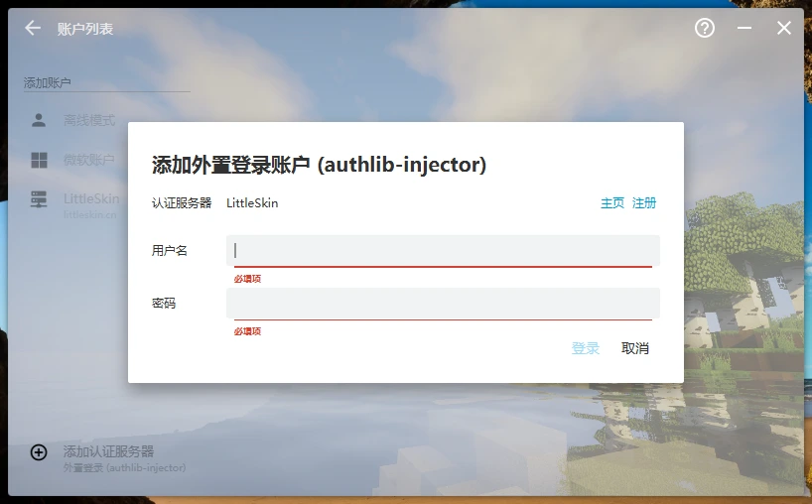Focus the 密码 password field
812x504 pixels.
(x=443, y=303)
